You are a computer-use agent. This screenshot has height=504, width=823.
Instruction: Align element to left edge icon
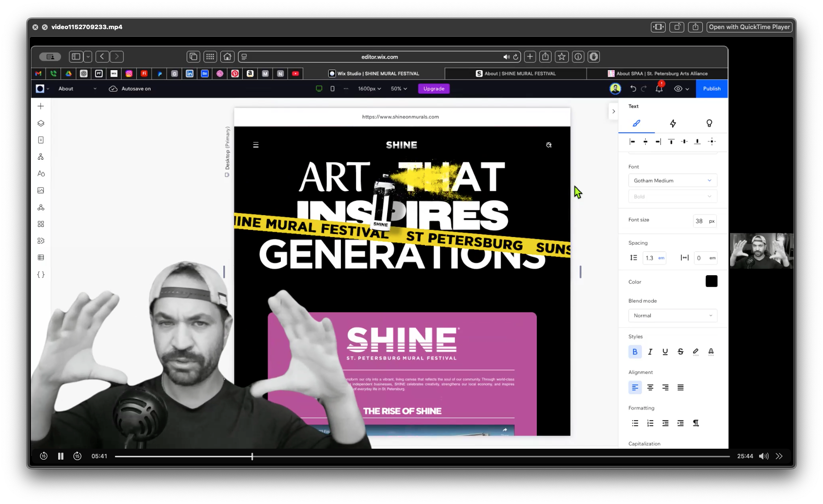click(x=632, y=142)
